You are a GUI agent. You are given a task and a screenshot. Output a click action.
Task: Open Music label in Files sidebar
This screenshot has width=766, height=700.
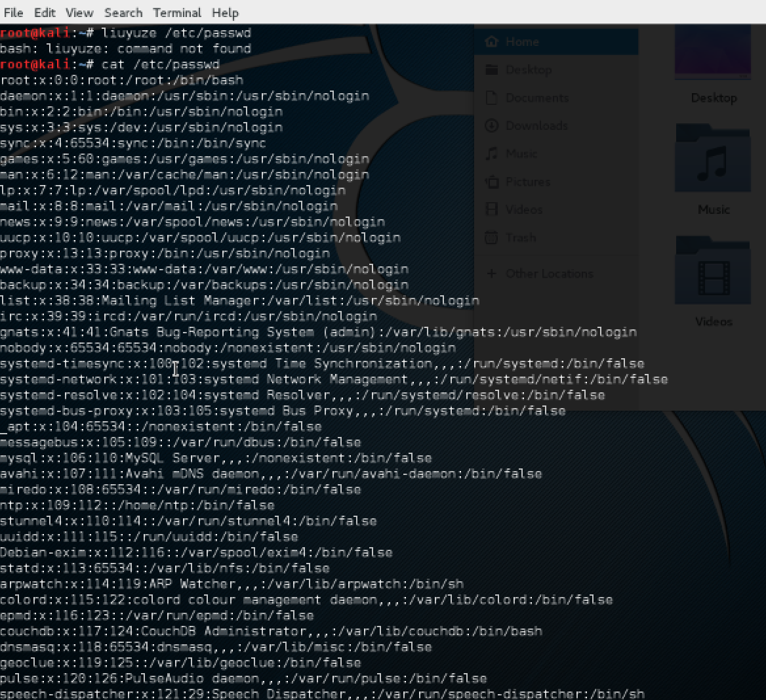pos(521,154)
